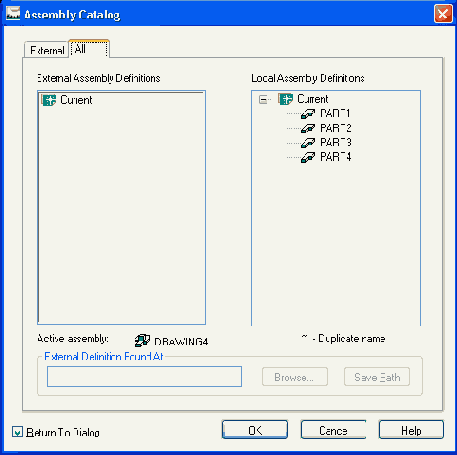This screenshot has width=457, height=455.
Task: Click the Assembly Catalog title bar icon
Action: pos(13,13)
